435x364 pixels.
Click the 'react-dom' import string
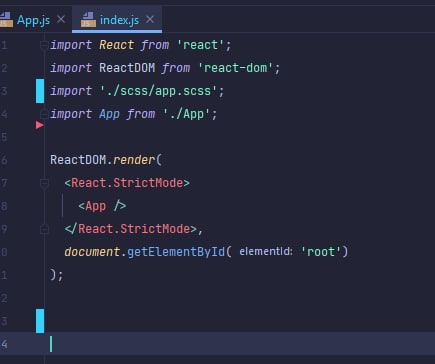pyautogui.click(x=235, y=68)
